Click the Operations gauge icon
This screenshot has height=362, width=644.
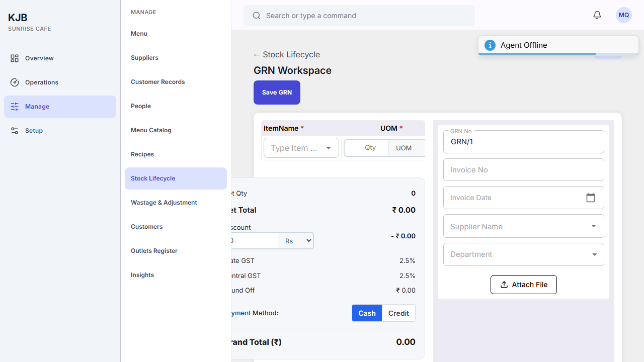[x=15, y=82]
